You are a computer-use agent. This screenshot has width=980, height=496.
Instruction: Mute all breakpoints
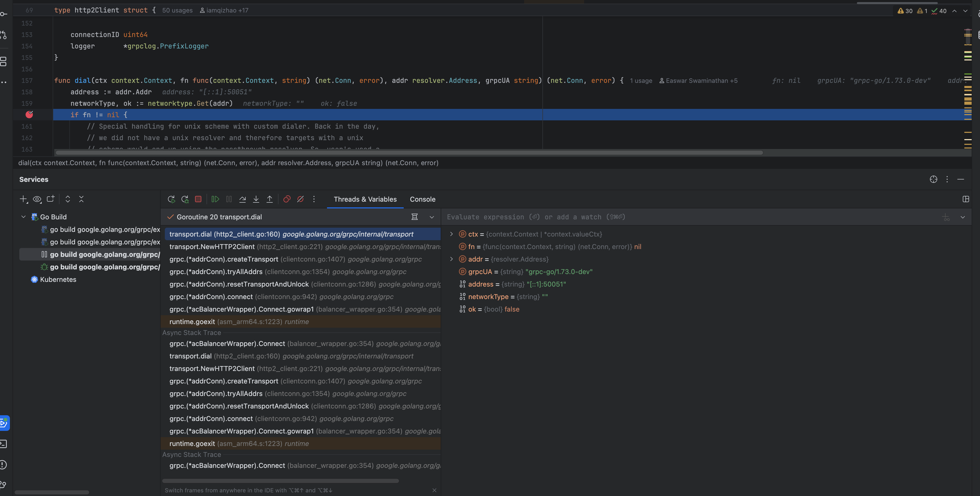(300, 199)
